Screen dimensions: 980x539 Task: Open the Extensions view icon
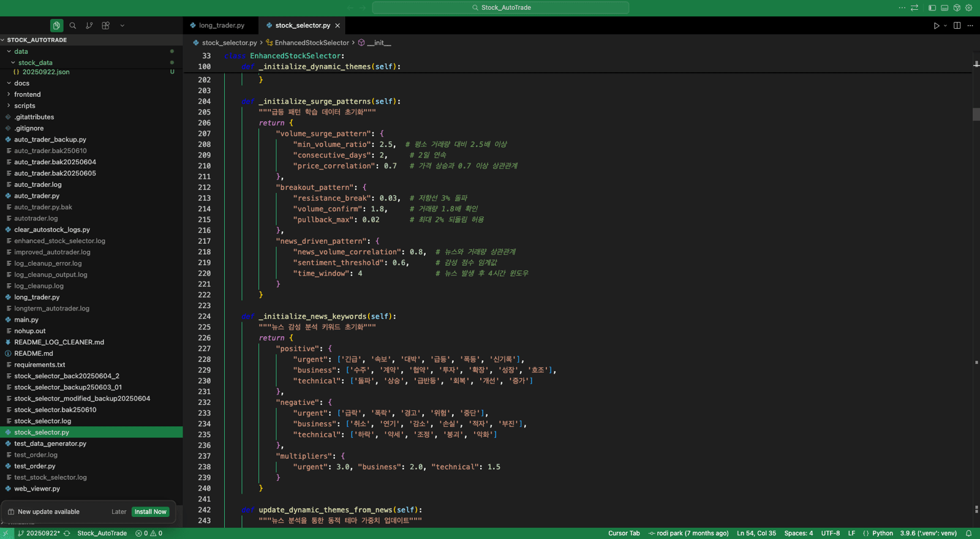click(x=106, y=26)
